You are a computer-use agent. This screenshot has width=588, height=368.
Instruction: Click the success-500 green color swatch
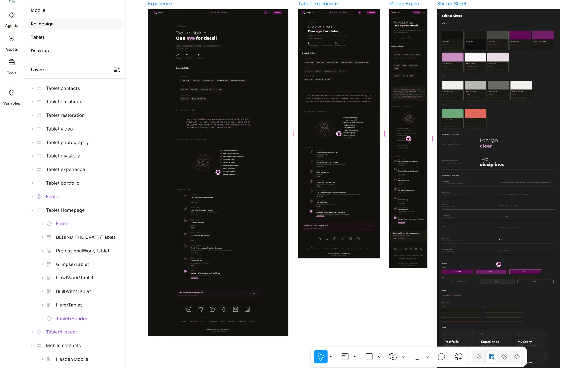click(x=452, y=113)
